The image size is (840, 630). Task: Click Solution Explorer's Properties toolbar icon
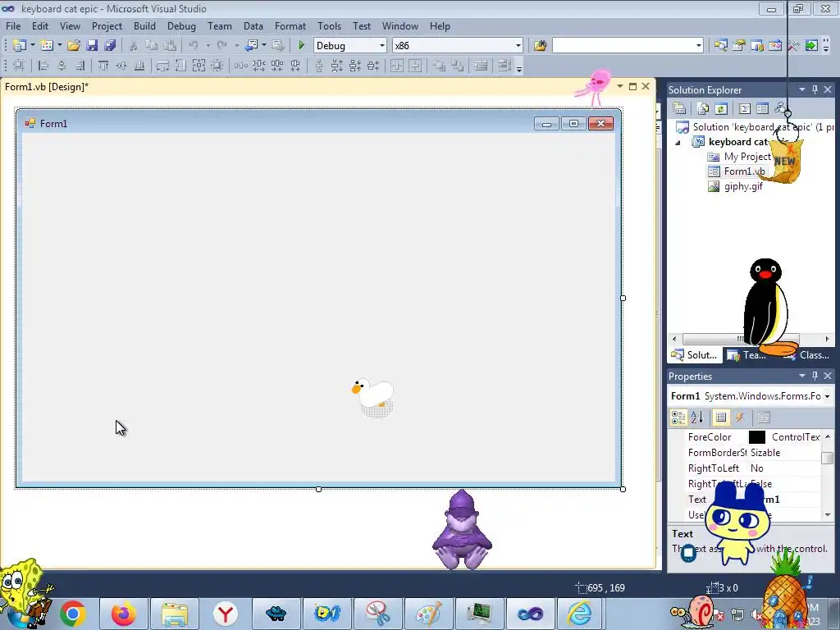[679, 109]
